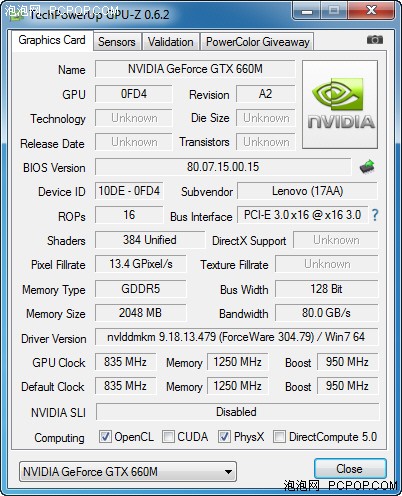Select the Graphics Card tab

coord(52,40)
